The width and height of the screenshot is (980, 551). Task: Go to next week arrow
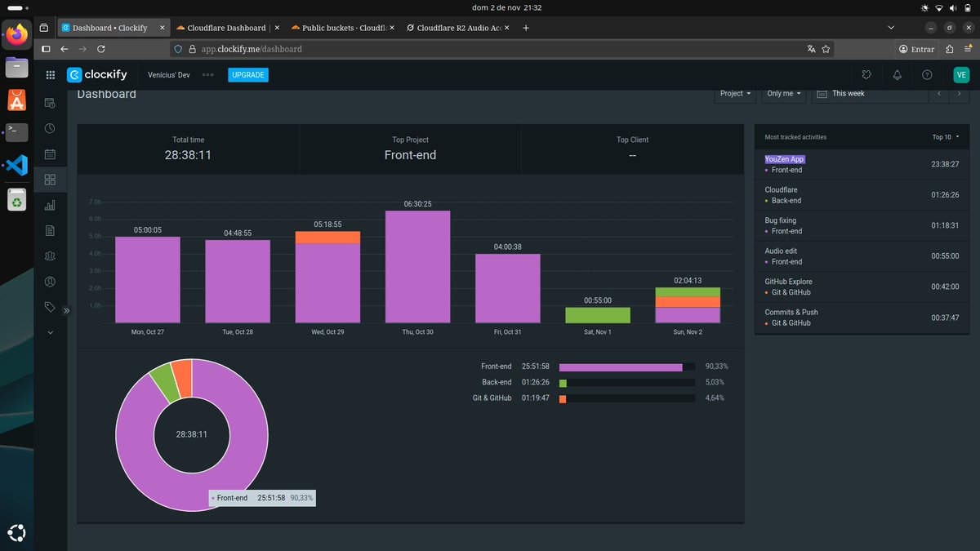click(x=959, y=94)
